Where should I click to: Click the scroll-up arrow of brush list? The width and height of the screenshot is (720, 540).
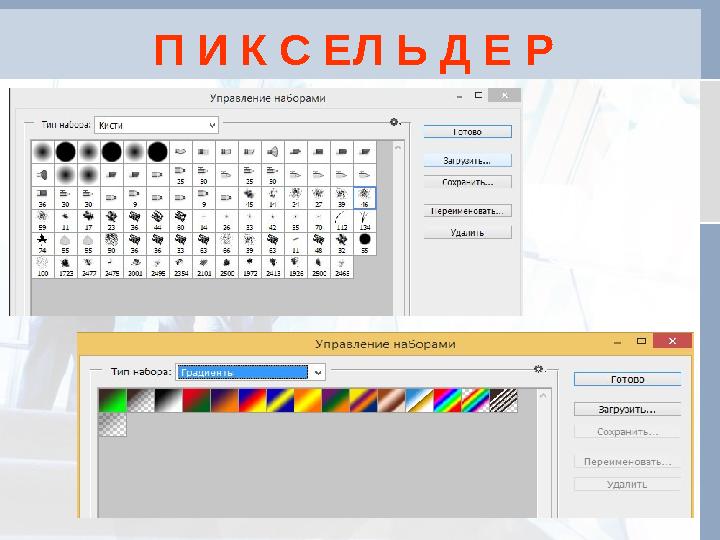[398, 147]
